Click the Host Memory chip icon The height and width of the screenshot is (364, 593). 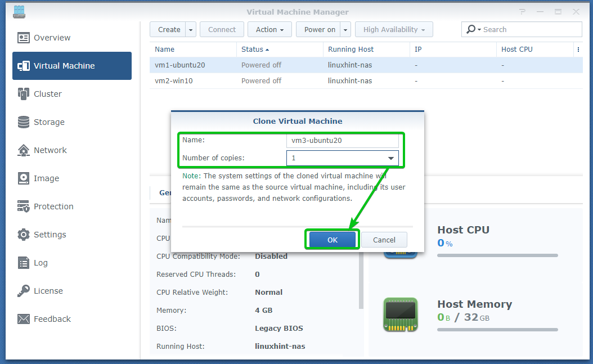coord(401,314)
